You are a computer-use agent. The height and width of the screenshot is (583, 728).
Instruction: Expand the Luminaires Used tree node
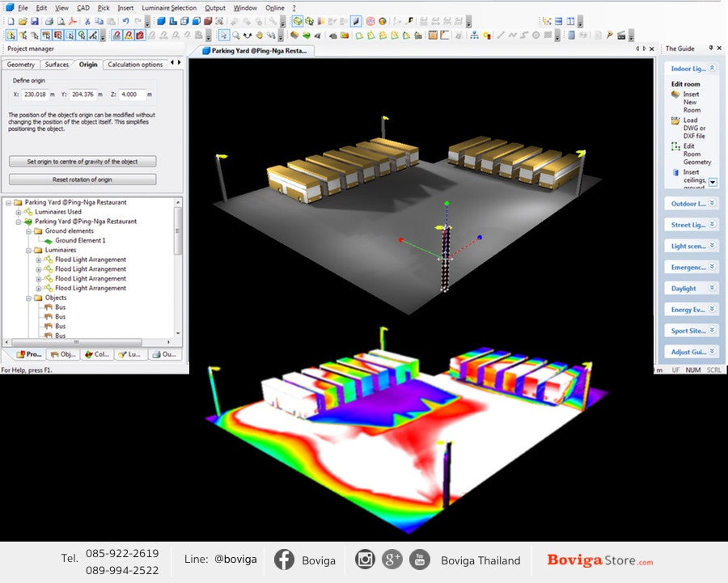pos(18,212)
